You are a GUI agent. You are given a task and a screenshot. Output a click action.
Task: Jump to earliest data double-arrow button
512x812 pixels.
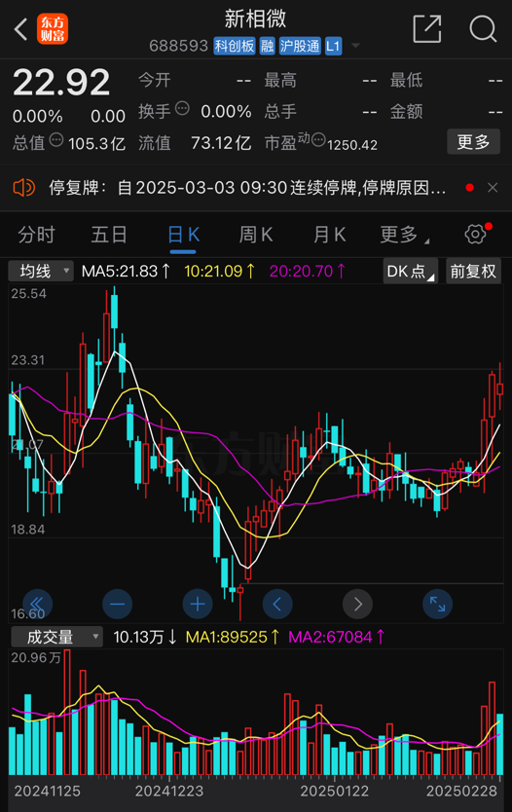pos(37,604)
